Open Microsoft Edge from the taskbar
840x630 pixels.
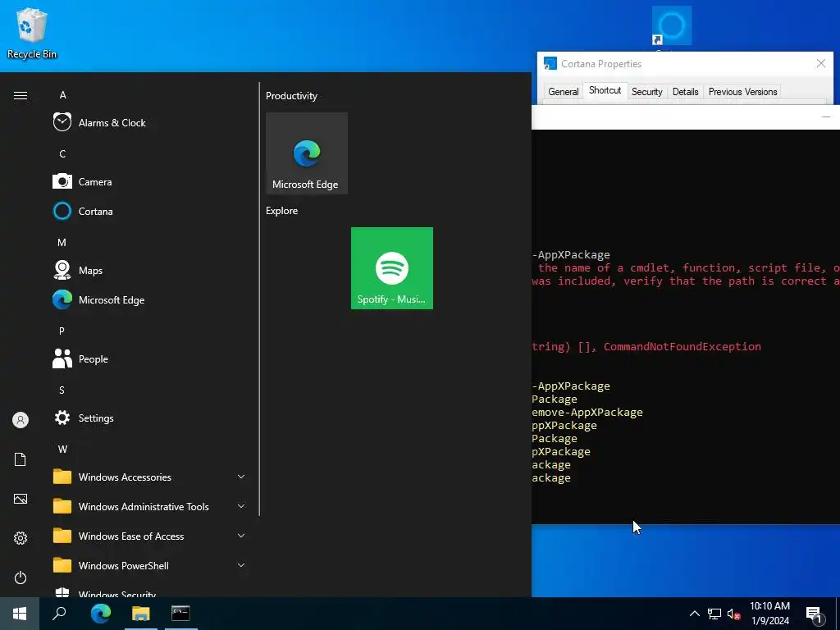(x=101, y=614)
